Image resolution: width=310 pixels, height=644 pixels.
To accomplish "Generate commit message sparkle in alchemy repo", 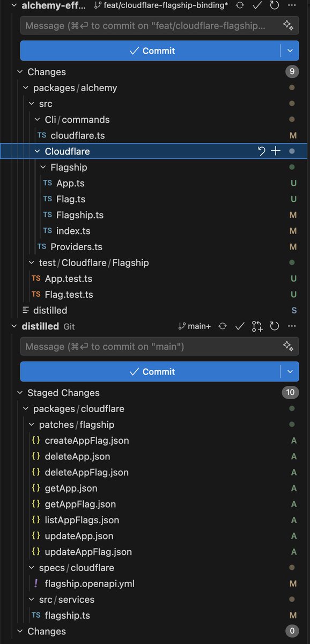I will (x=288, y=25).
